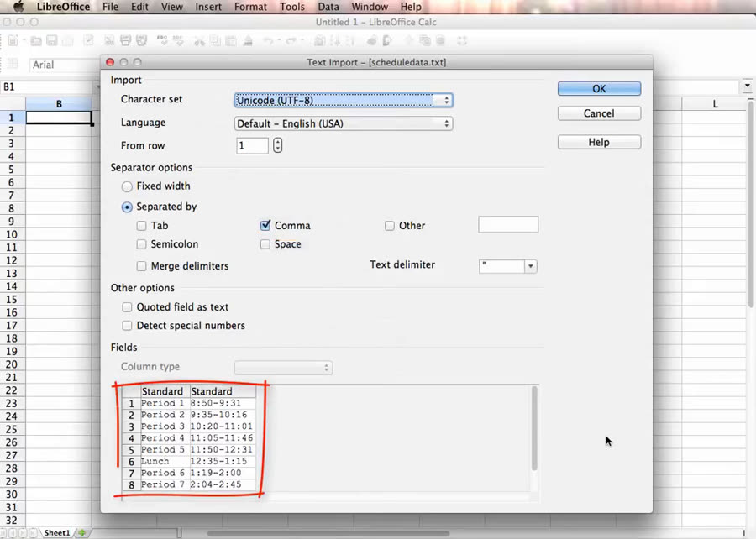Enable Detect special numbers checkbox
Image resolution: width=756 pixels, height=539 pixels.
coord(127,326)
